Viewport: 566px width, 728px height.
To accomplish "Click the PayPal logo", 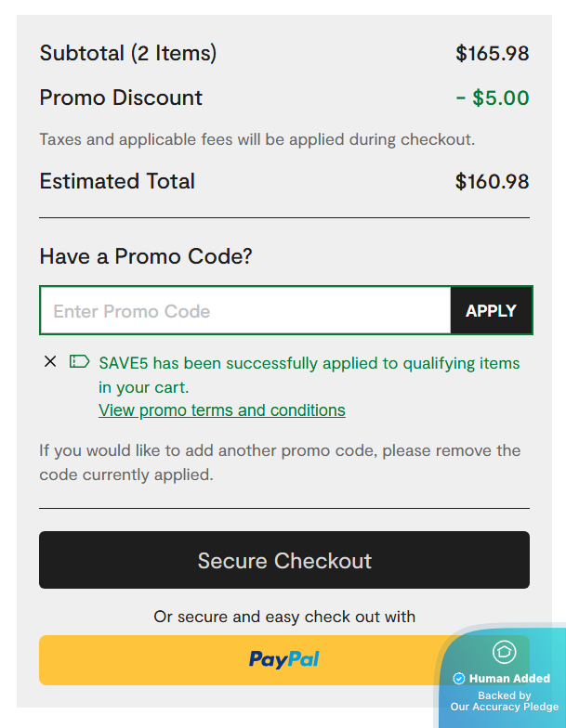I will (284, 659).
